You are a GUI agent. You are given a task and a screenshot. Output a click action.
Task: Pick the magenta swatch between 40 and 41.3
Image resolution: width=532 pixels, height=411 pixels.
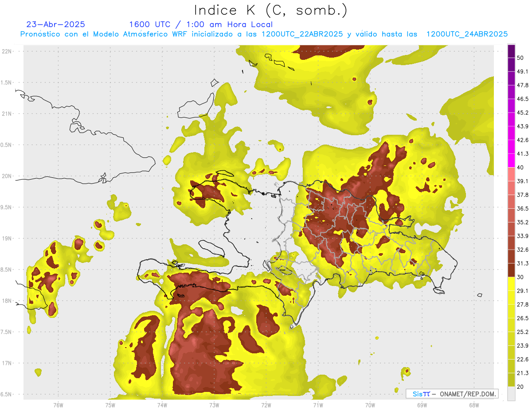[511, 160]
